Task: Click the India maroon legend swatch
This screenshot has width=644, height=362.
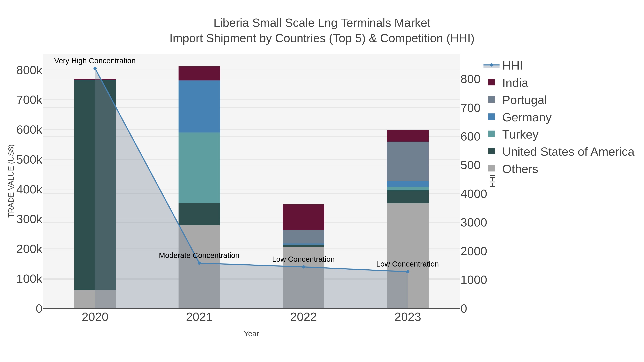Action: click(x=492, y=82)
